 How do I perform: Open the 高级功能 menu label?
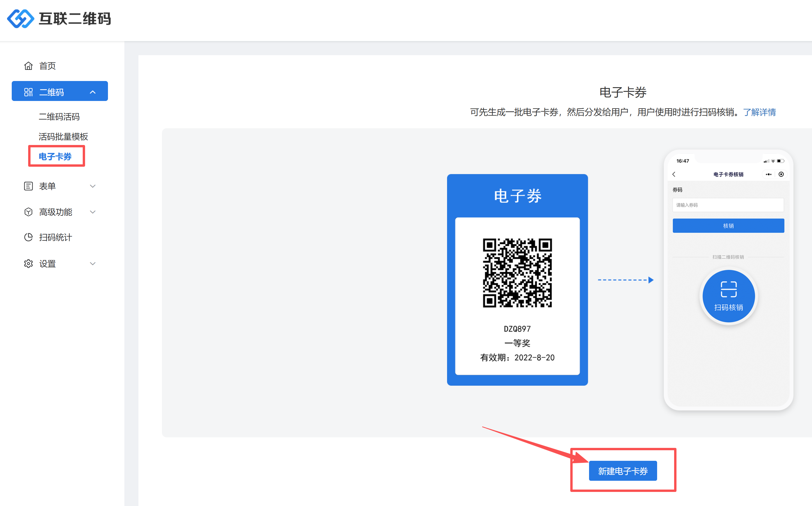(55, 212)
